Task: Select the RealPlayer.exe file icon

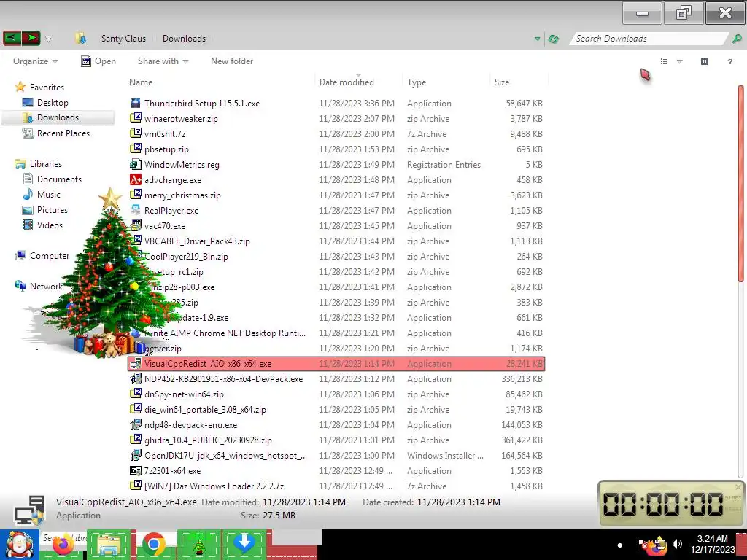Action: tap(136, 210)
